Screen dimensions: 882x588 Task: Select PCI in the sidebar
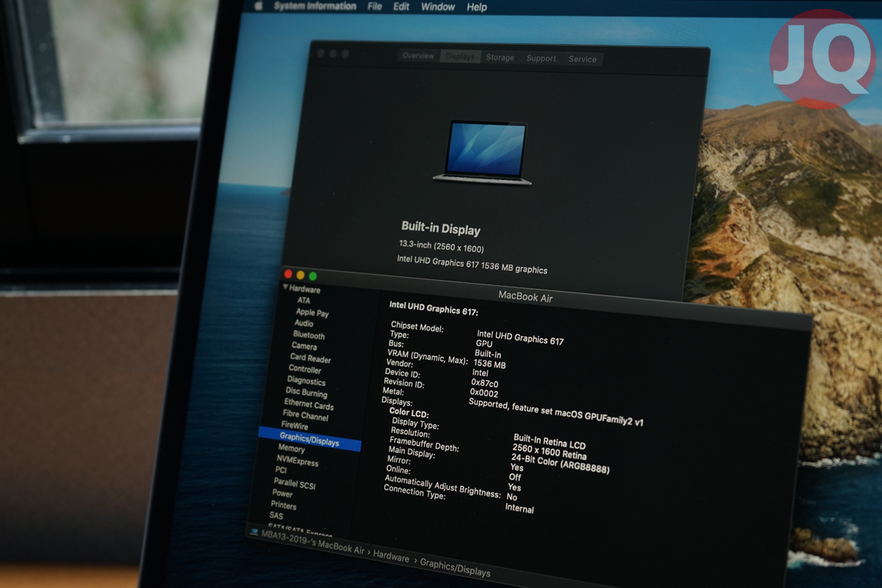tap(281, 470)
